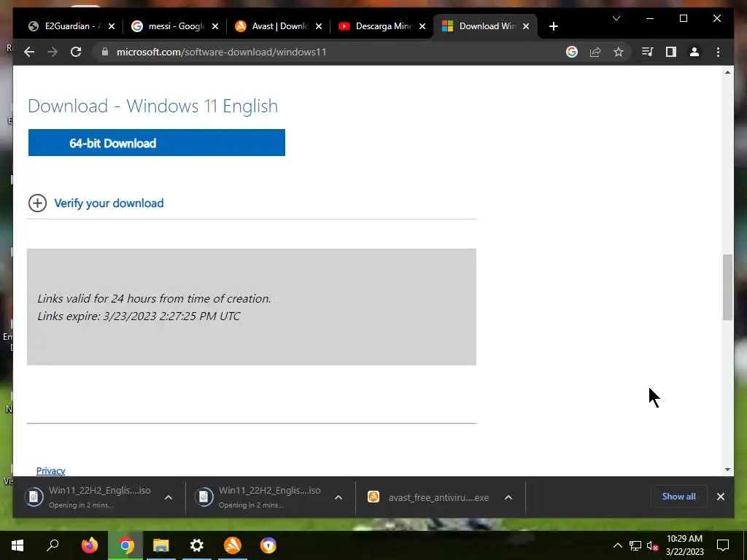Viewport: 747px width, 560px height.
Task: Close the E2Guardian tab
Action: [x=112, y=27]
